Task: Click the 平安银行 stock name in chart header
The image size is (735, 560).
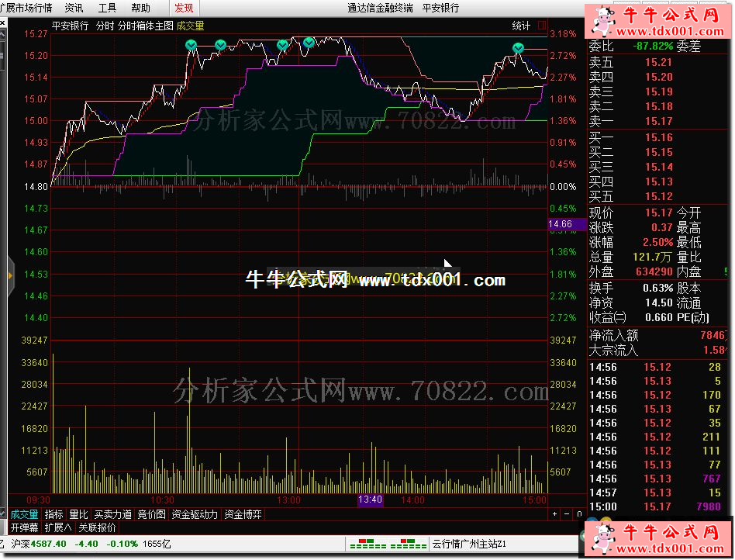Action: [70, 26]
